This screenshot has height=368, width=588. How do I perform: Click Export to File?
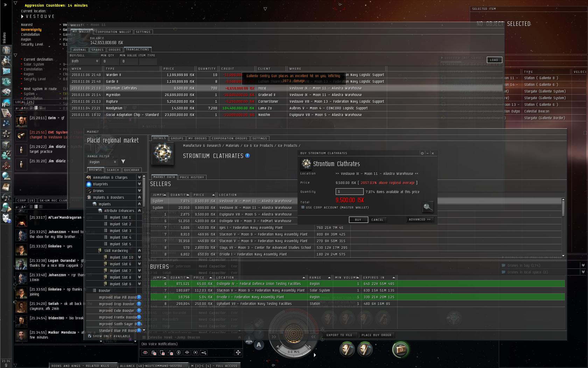point(339,335)
